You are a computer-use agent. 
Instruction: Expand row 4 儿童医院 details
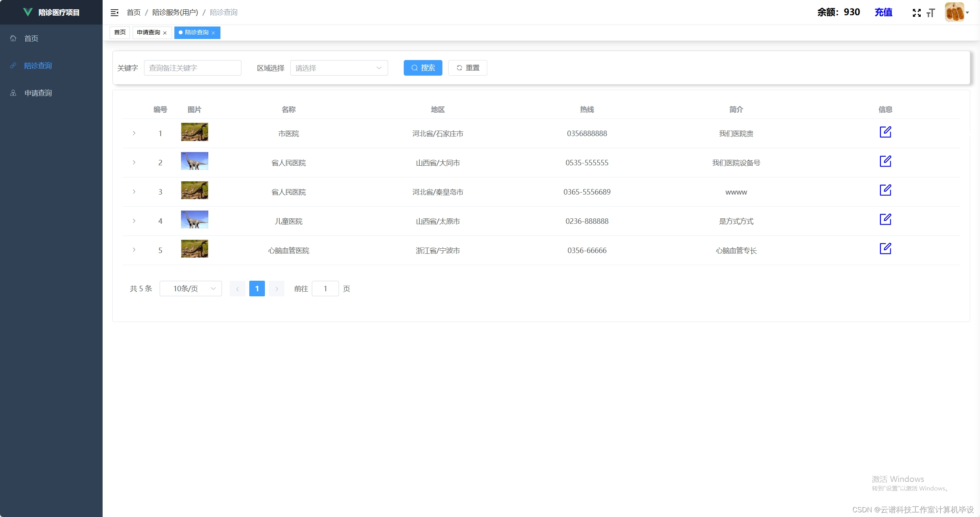coord(134,221)
